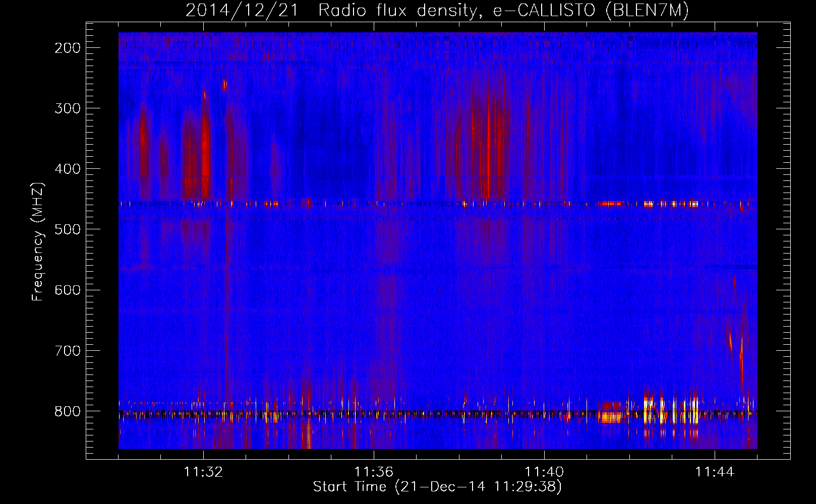Click the 300 frequency tick label
The image size is (816, 504).
click(x=67, y=108)
